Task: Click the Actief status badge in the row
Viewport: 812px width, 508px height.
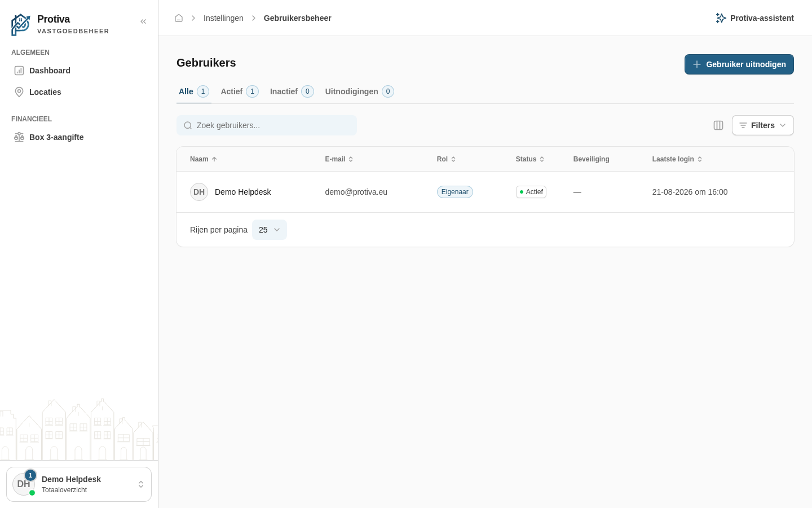Action: (531, 192)
